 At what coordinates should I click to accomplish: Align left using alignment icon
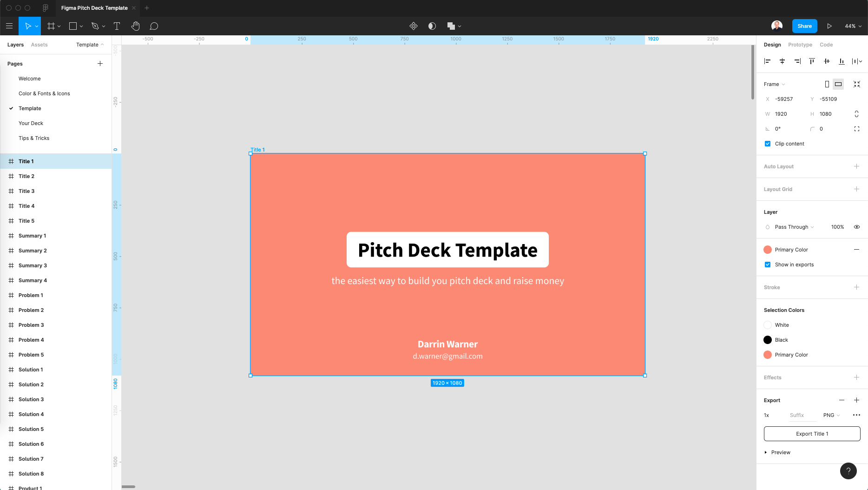tap(767, 61)
